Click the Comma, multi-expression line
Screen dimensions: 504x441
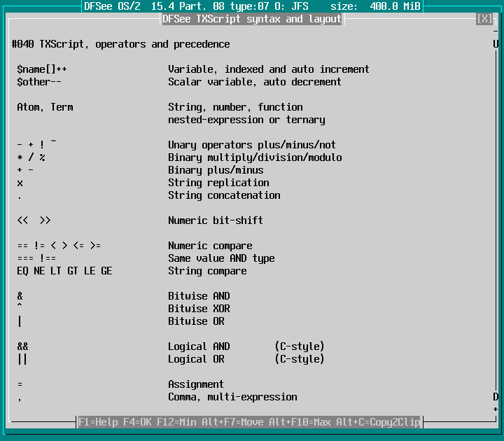[x=232, y=397]
